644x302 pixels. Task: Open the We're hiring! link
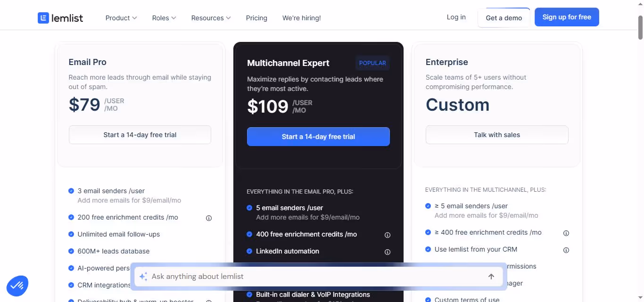(x=302, y=18)
